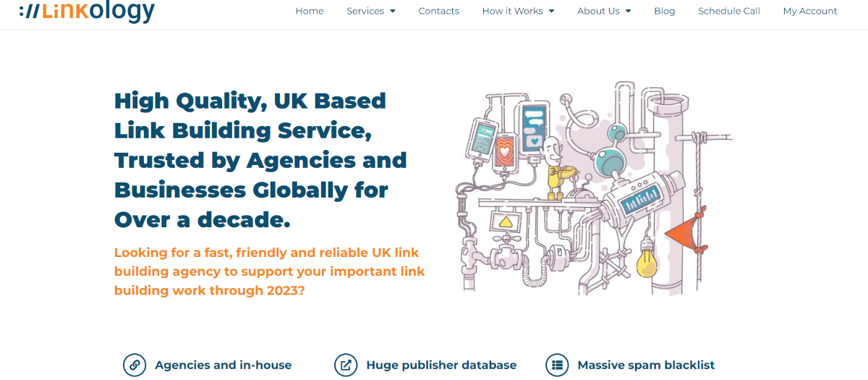The image size is (868, 380).
Task: Click the external-link icon beside Huge publisher database
Action: click(346, 366)
